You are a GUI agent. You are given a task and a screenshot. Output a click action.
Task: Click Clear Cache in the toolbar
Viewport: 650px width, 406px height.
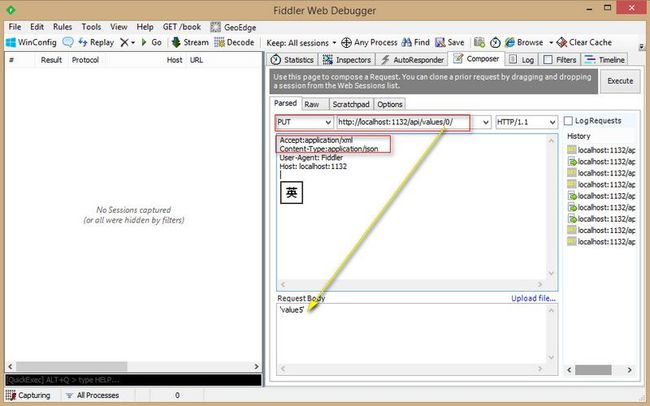[x=584, y=42]
